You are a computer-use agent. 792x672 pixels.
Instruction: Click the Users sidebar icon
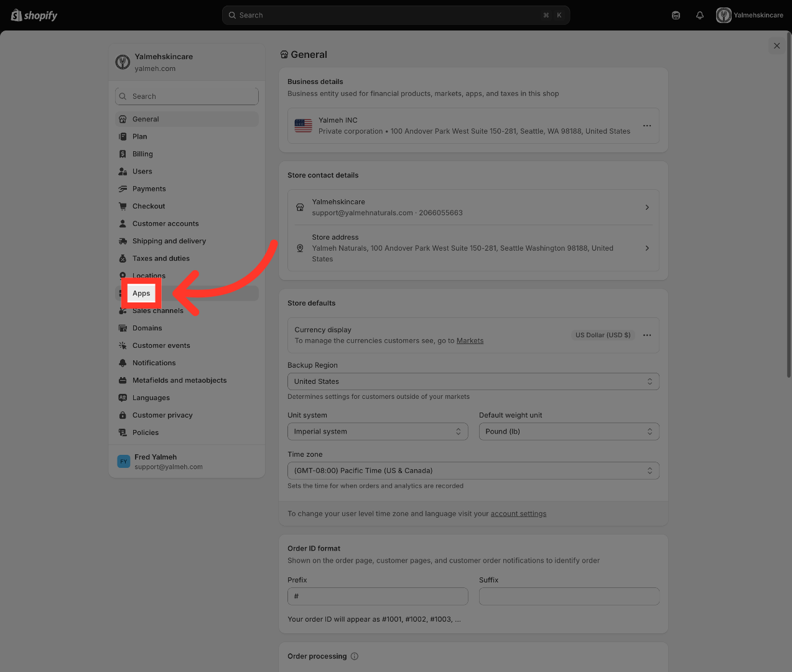tap(123, 171)
